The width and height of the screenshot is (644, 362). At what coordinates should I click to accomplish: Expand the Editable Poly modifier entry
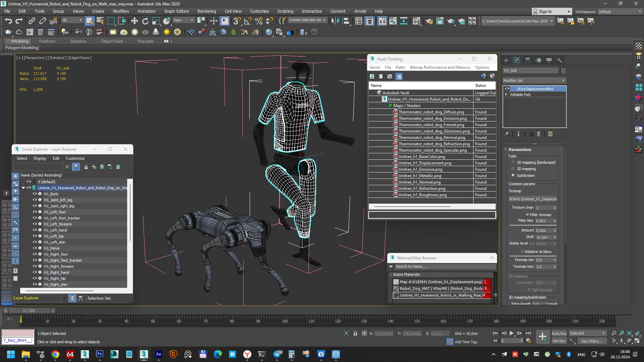[506, 95]
